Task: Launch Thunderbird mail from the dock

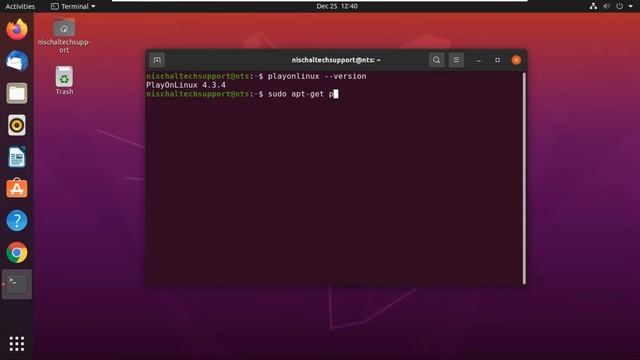Action: (17, 61)
